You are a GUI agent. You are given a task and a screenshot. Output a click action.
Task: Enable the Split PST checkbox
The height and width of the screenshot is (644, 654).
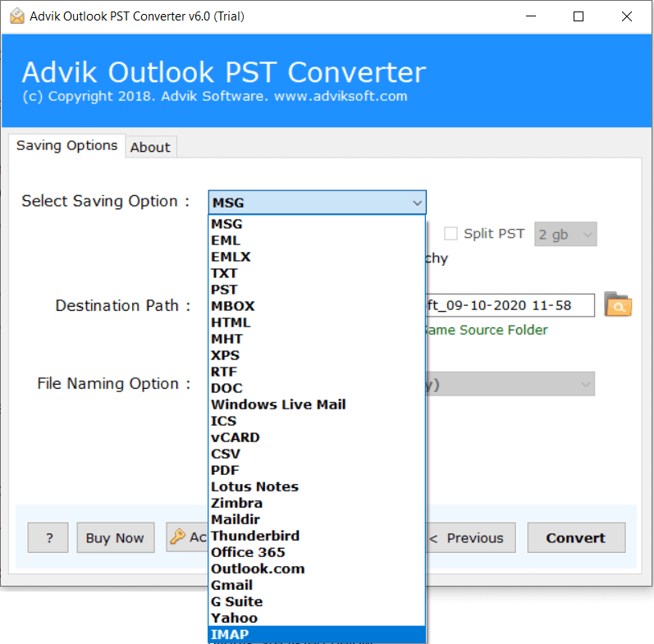[x=450, y=233]
